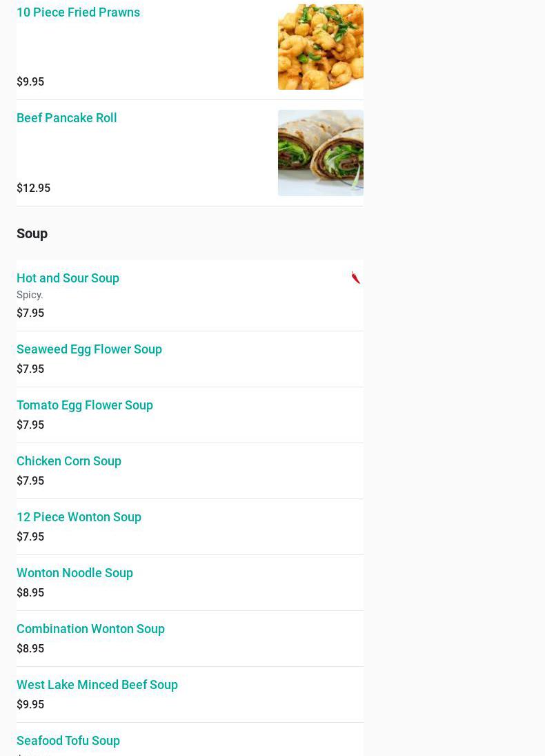Click the $12.95 Beef Pancake Roll price
This screenshot has height=756, width=545.
point(33,188)
